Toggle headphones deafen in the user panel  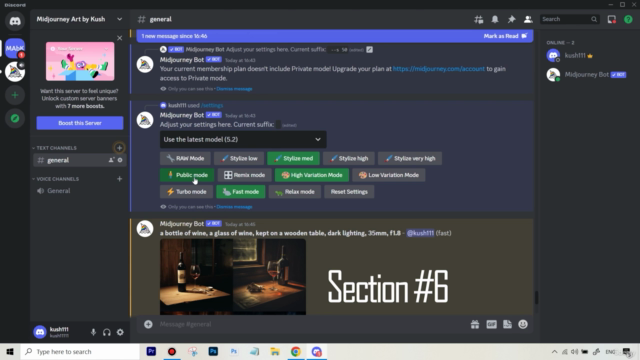click(x=107, y=332)
